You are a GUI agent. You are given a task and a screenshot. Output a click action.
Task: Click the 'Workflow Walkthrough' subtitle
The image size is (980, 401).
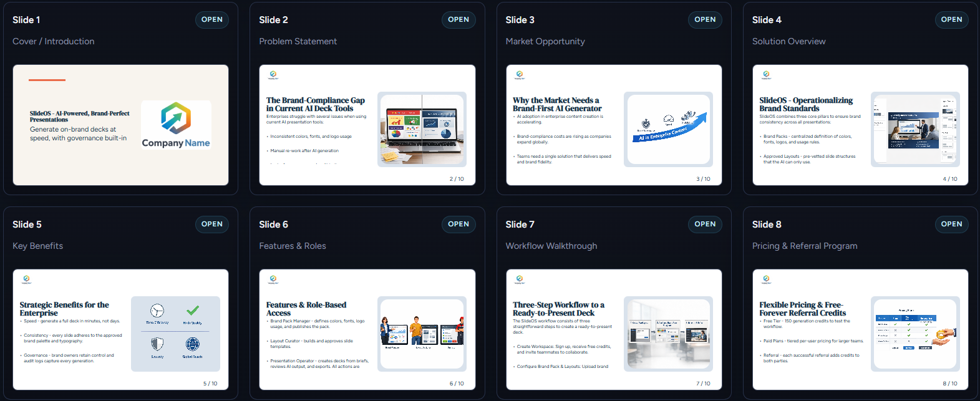click(x=551, y=246)
